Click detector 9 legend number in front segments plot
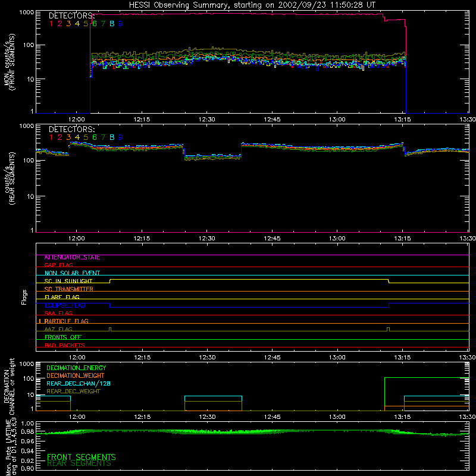Image resolution: width=476 pixels, height=476 pixels. click(x=121, y=23)
